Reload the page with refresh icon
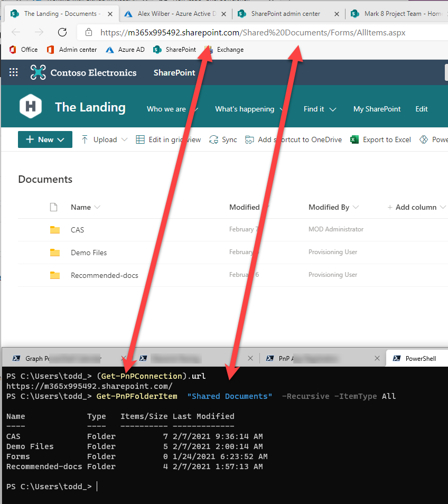 (x=62, y=32)
